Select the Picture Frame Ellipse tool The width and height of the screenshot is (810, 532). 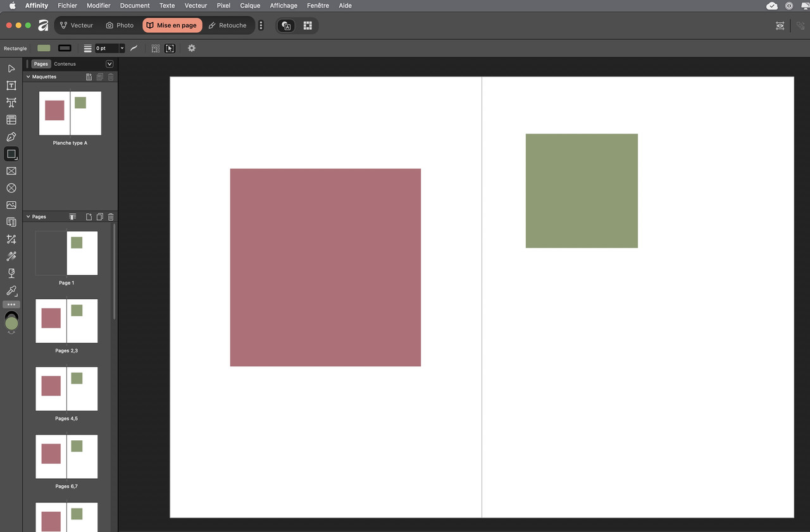(x=11, y=188)
